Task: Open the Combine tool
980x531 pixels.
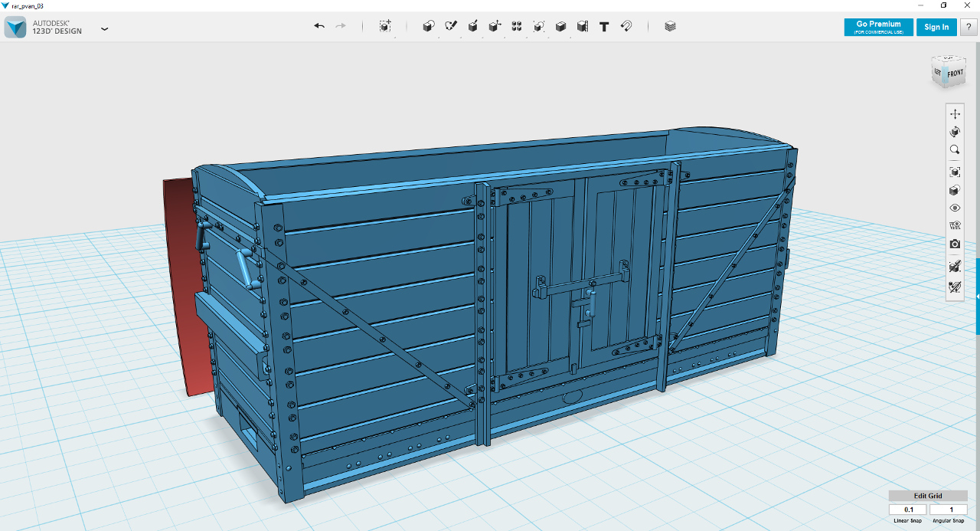Action: pyautogui.click(x=560, y=26)
